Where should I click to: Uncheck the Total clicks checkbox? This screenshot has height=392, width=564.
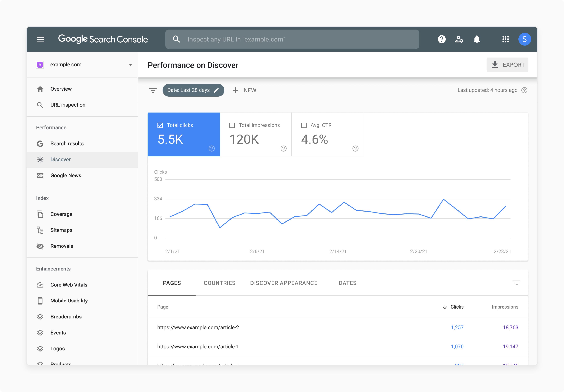click(x=160, y=125)
